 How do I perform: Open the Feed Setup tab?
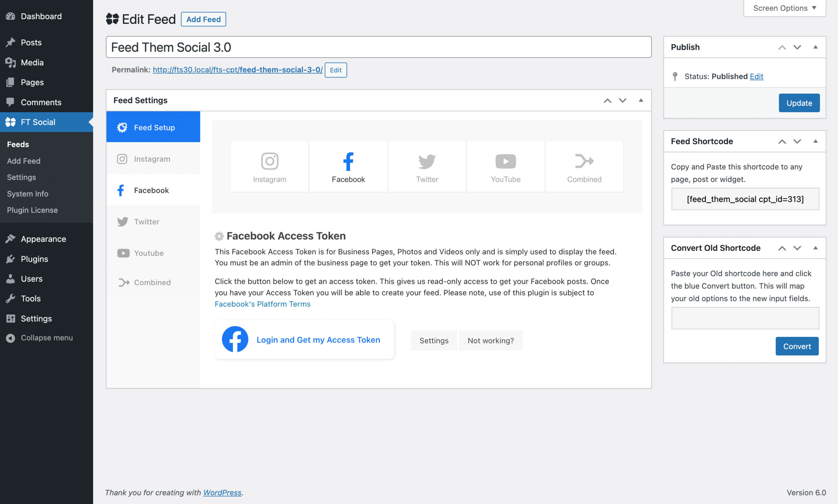click(153, 127)
